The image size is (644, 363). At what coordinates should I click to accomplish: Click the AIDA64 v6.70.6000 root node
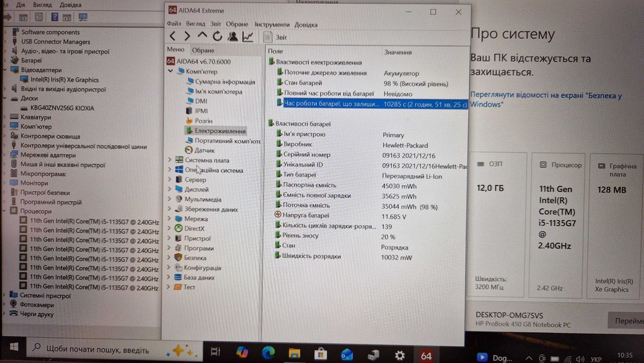click(x=199, y=61)
